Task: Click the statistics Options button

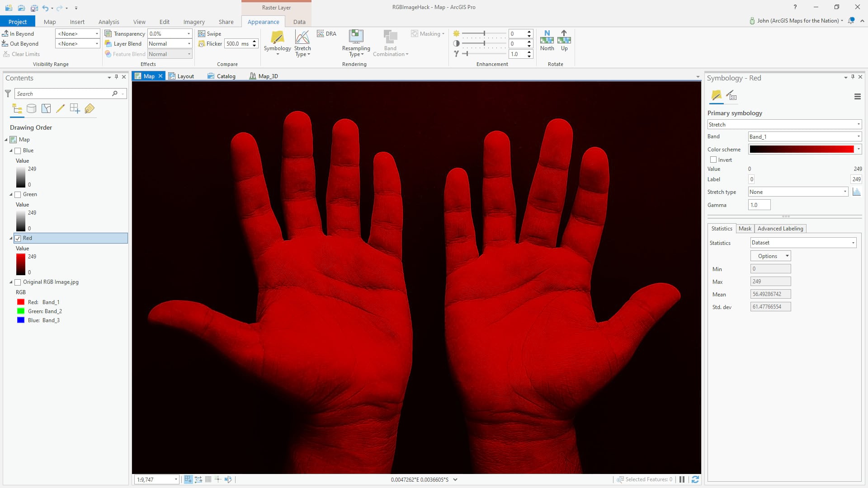Action: click(770, 256)
